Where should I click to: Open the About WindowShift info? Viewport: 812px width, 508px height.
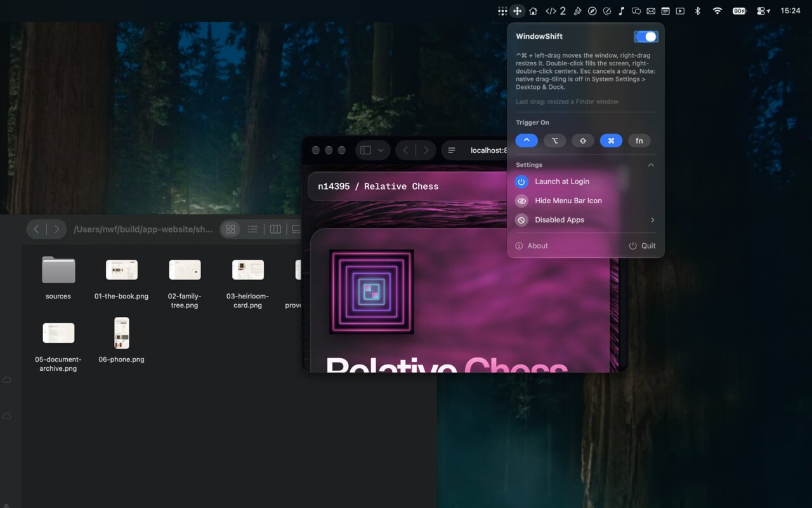tap(532, 246)
